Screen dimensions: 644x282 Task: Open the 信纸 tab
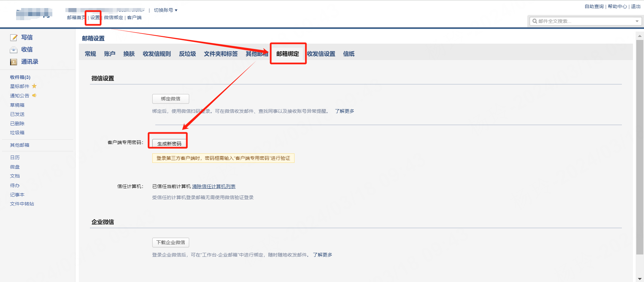click(x=349, y=54)
